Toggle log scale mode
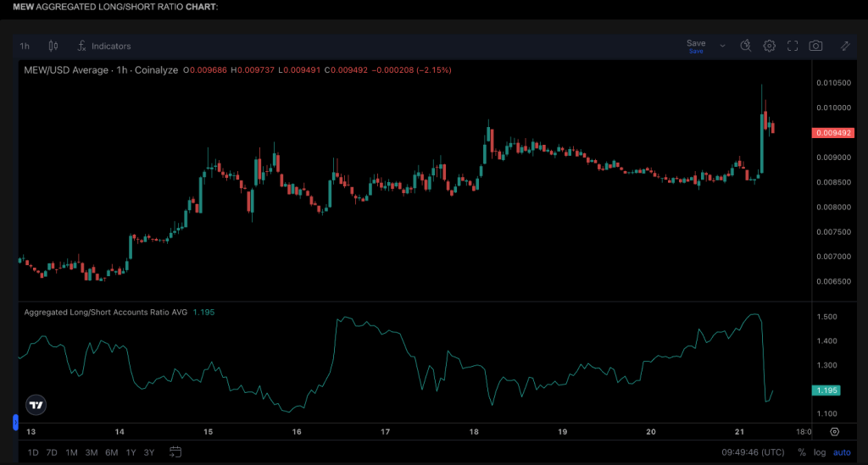This screenshot has width=868, height=465. click(x=820, y=452)
